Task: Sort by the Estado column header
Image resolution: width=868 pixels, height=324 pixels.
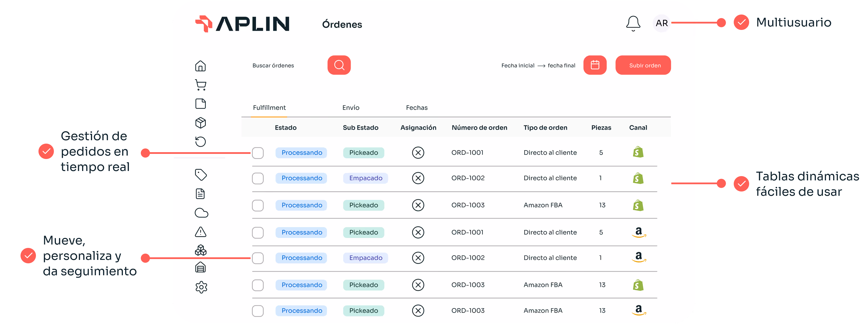Action: (285, 128)
